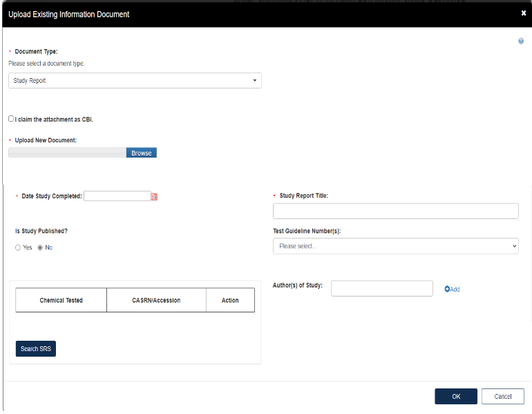Click the Upload New Document file path field

(x=67, y=153)
